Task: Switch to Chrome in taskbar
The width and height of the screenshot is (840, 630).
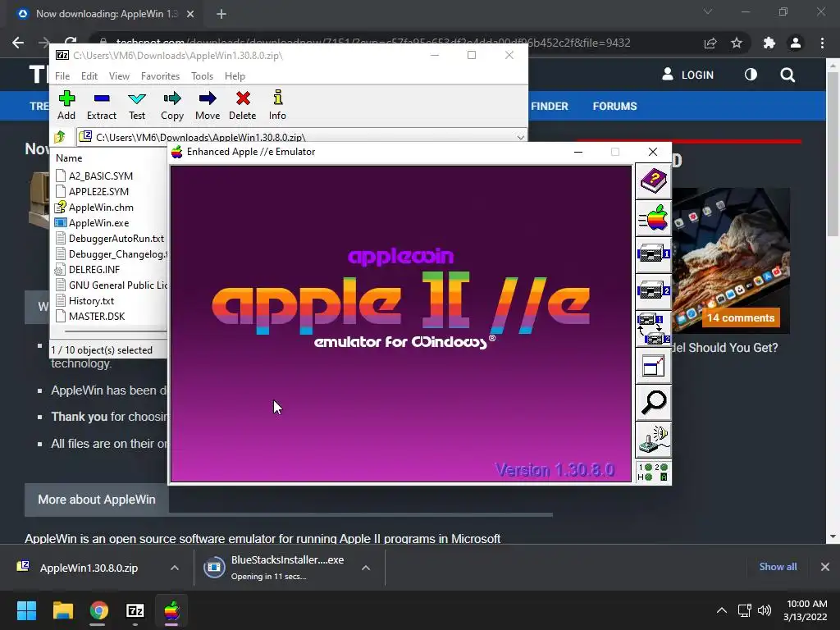Action: click(99, 610)
